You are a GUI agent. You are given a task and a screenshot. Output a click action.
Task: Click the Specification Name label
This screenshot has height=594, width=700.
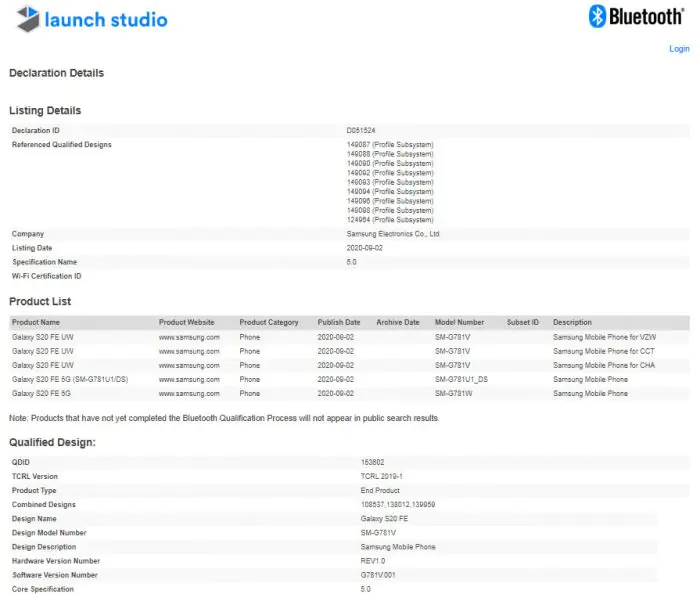click(45, 262)
